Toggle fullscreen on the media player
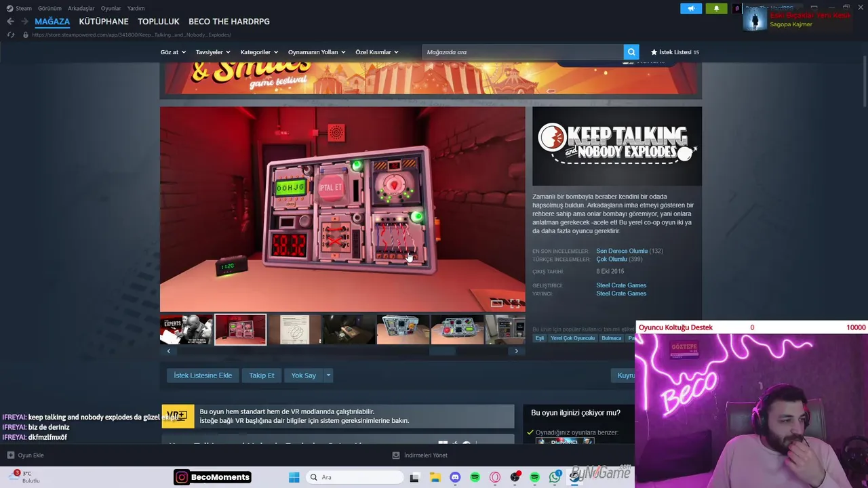This screenshot has height=488, width=868. [515, 304]
